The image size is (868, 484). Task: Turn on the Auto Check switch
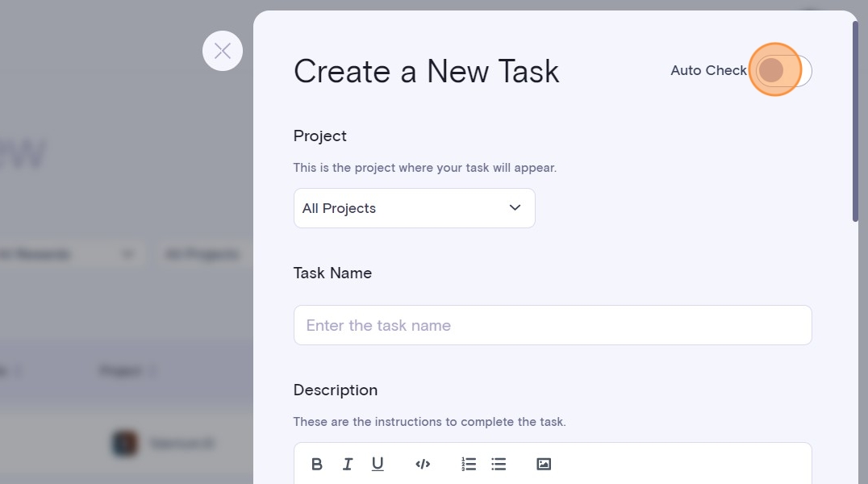point(783,71)
